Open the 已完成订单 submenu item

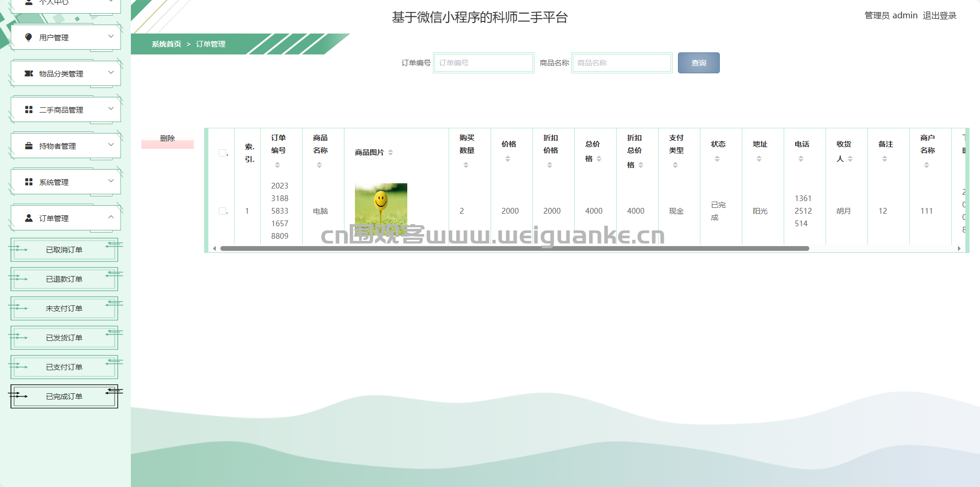[64, 396]
